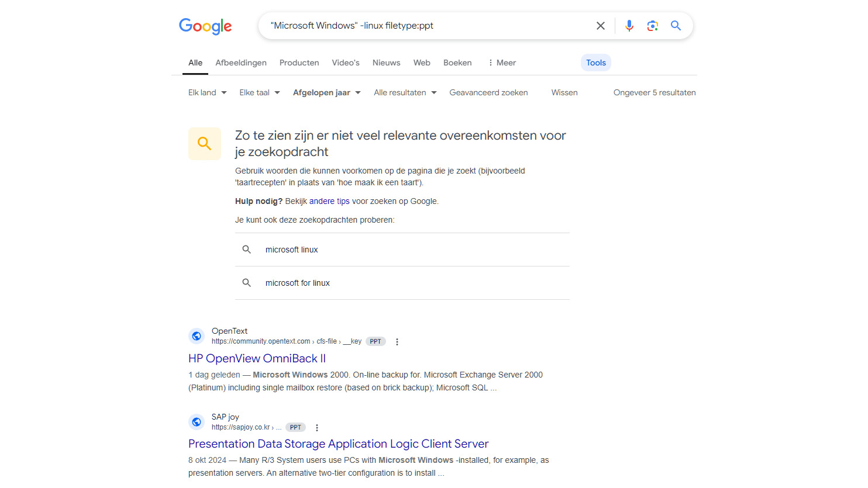Switch to the Nieuws tab

(386, 63)
